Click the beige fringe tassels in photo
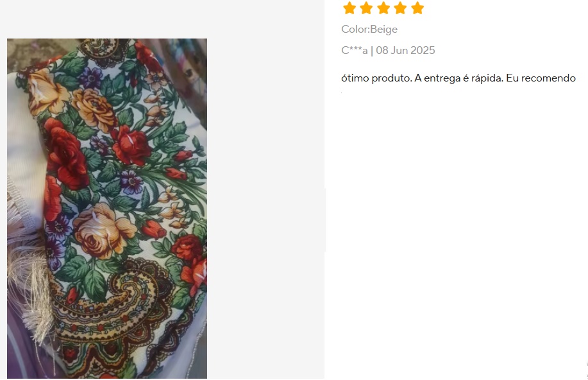This screenshot has height=380, width=588. pyautogui.click(x=28, y=278)
